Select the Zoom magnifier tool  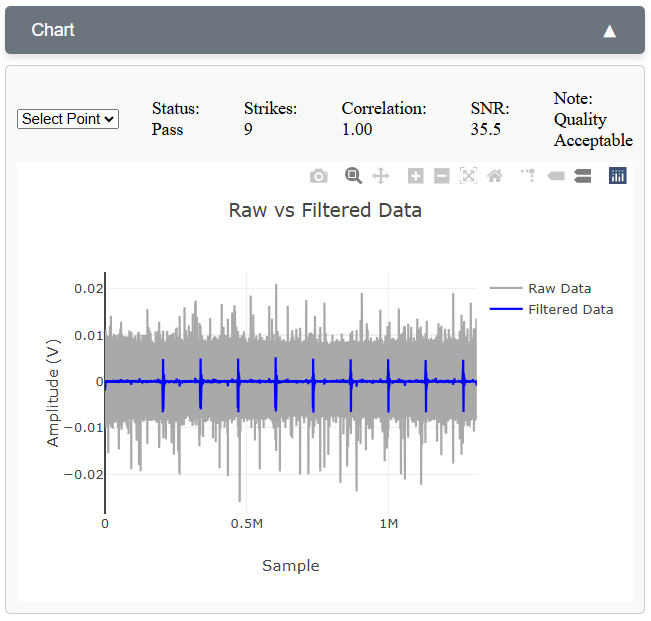[x=353, y=176]
